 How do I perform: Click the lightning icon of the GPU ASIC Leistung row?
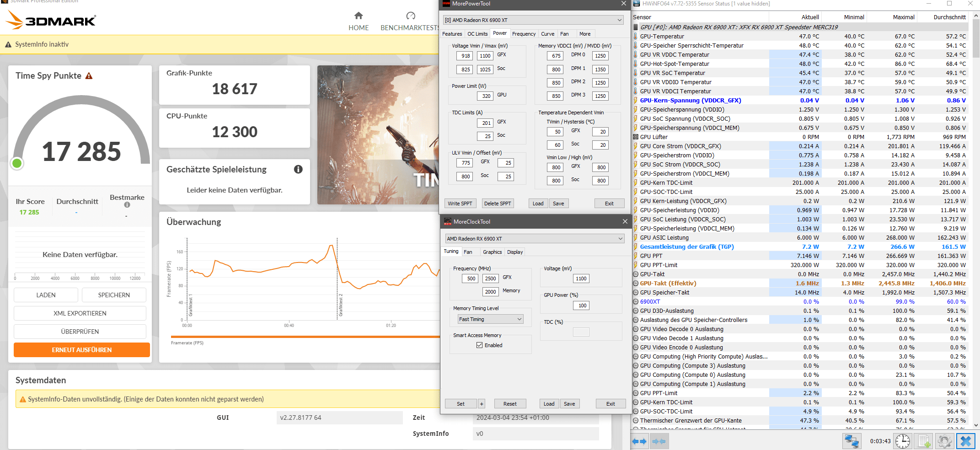(x=635, y=237)
